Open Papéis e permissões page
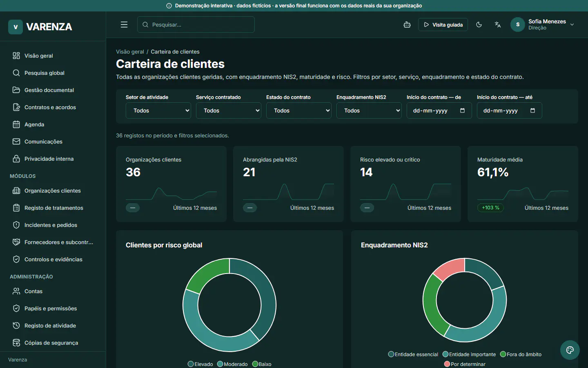 click(53, 308)
